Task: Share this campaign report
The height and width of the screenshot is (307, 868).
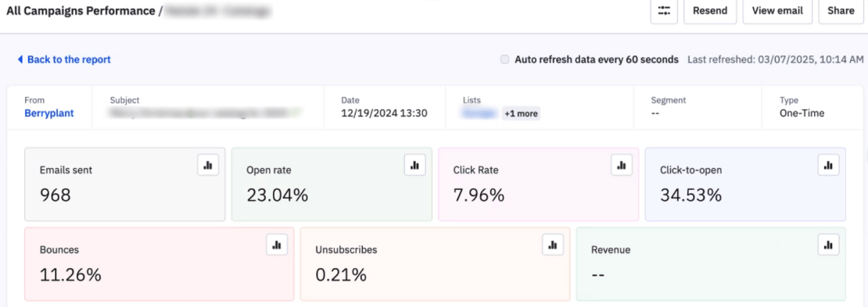Action: (x=841, y=10)
